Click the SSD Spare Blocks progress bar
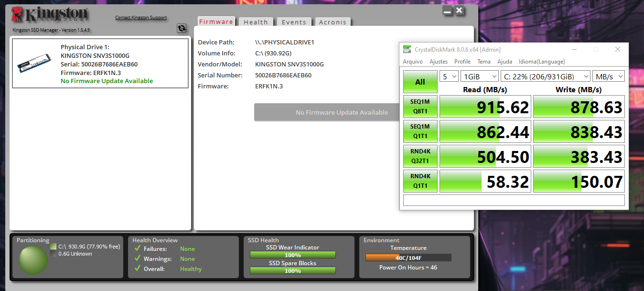This screenshot has width=644, height=291. point(292,271)
